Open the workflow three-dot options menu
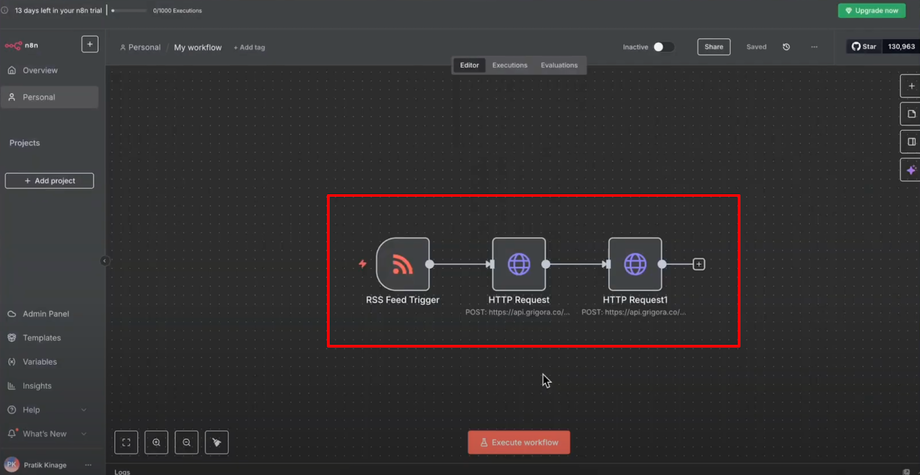The image size is (920, 475). click(x=814, y=47)
